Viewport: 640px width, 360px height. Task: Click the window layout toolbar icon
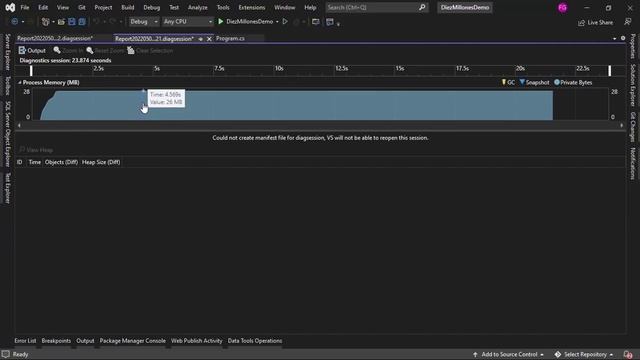tap(330, 22)
